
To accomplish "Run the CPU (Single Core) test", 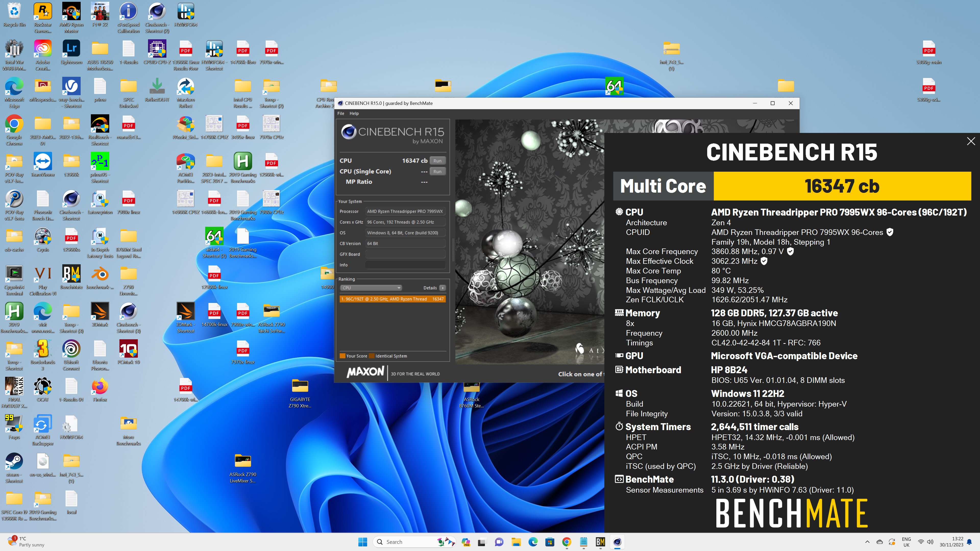I will click(437, 171).
